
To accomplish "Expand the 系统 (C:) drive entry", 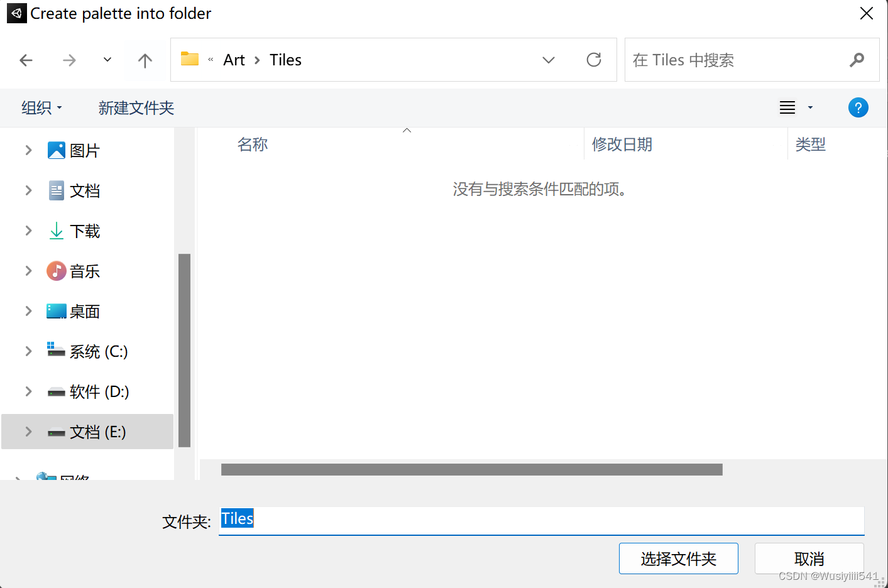I will pyautogui.click(x=28, y=351).
